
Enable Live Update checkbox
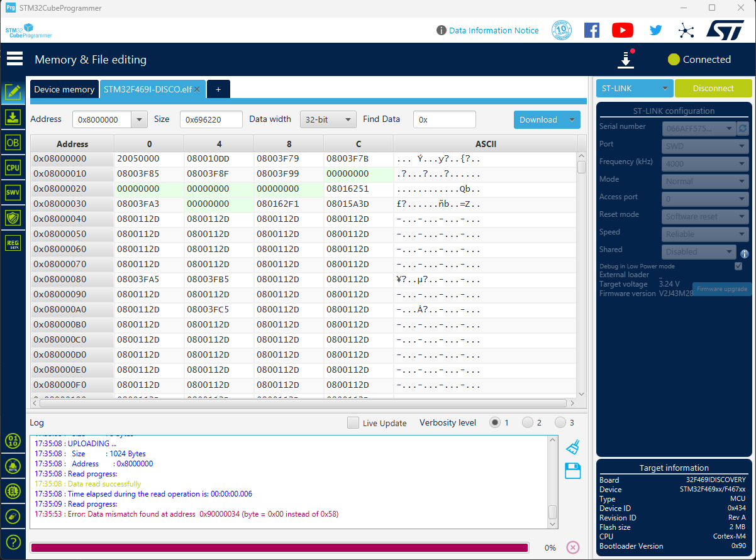pyautogui.click(x=353, y=423)
